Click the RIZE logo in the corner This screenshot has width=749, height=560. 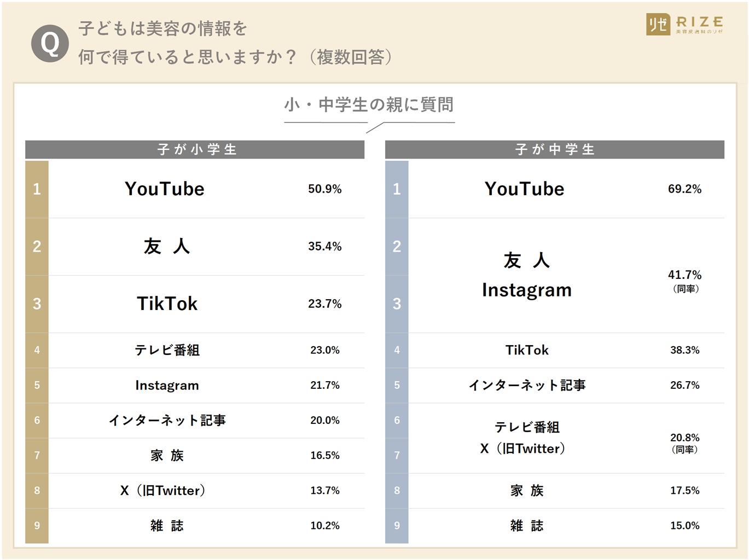[684, 25]
